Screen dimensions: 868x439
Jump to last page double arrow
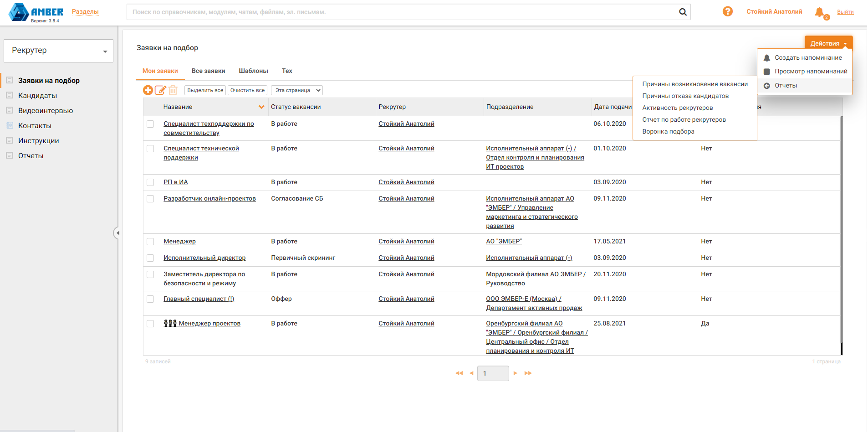pos(528,373)
